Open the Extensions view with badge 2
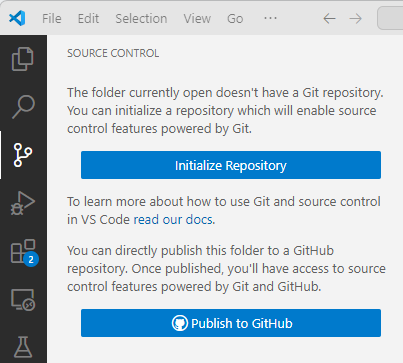 click(24, 252)
